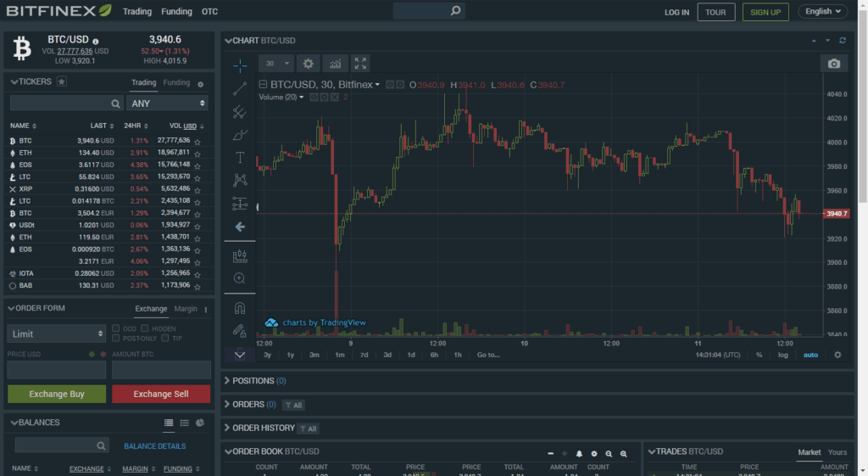Screen dimensions: 868x476
Task: Toggle chart fullscreen mode
Action: tap(360, 64)
